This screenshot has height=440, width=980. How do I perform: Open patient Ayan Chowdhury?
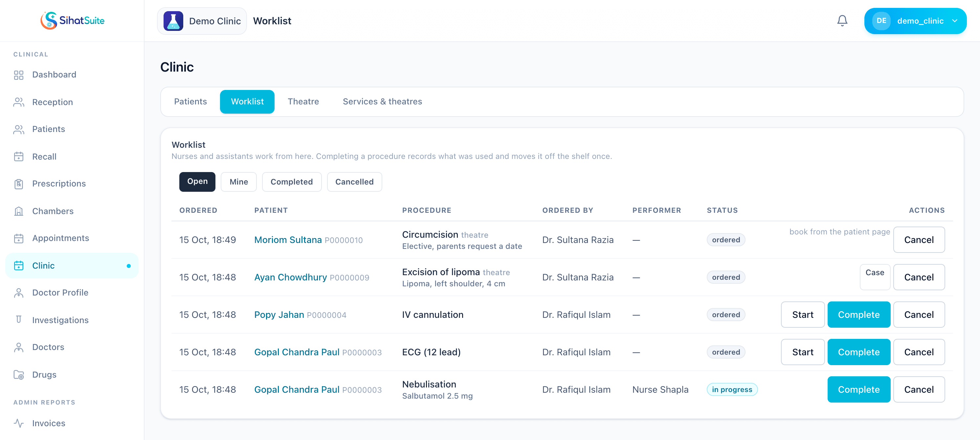290,277
